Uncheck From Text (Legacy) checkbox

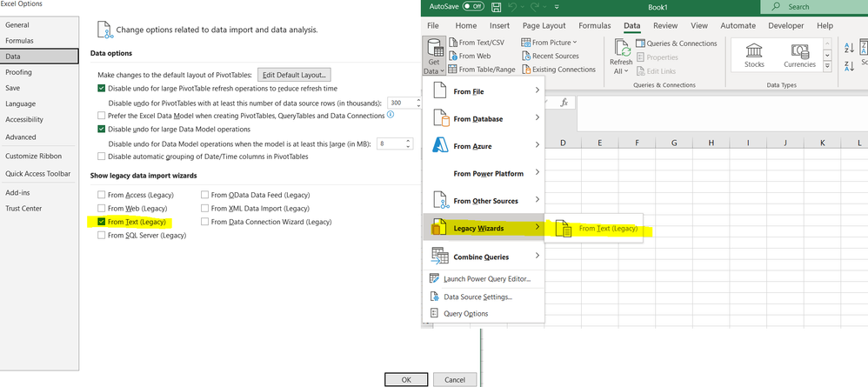pos(103,222)
